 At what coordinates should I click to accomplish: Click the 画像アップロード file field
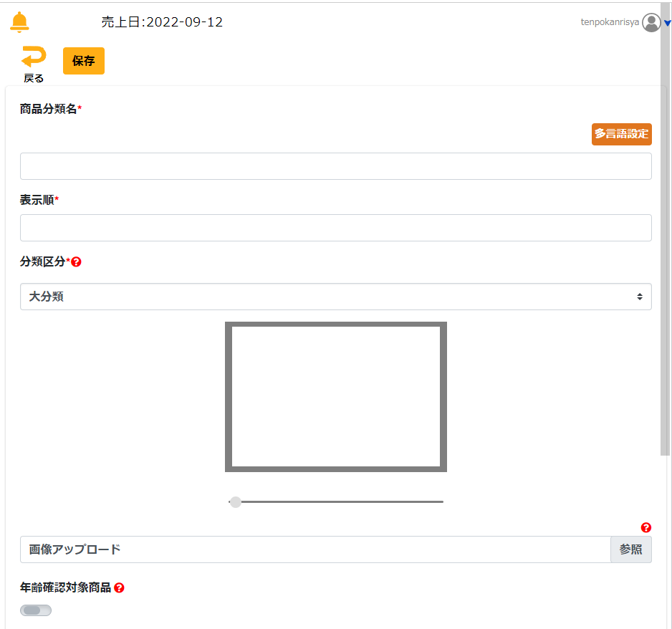click(315, 549)
